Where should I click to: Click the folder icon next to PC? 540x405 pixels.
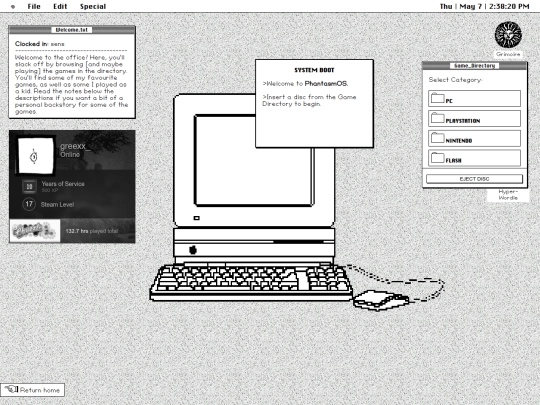click(x=437, y=98)
